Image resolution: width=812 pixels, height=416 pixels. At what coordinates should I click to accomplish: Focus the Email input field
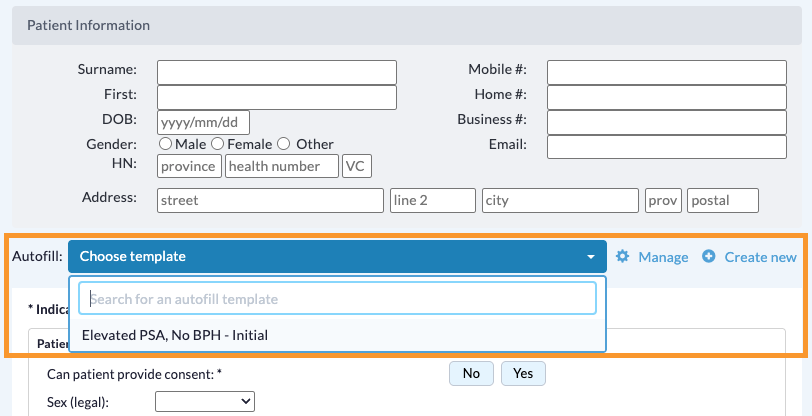point(667,147)
